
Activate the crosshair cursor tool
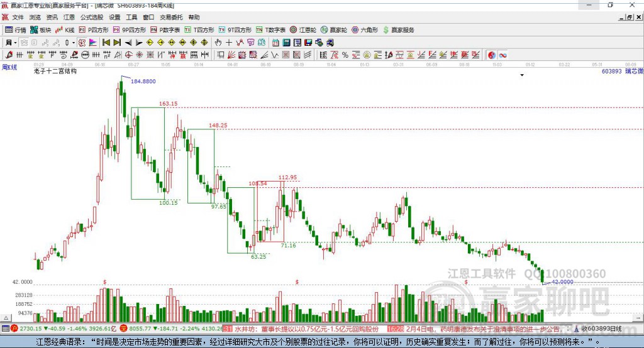(229, 43)
